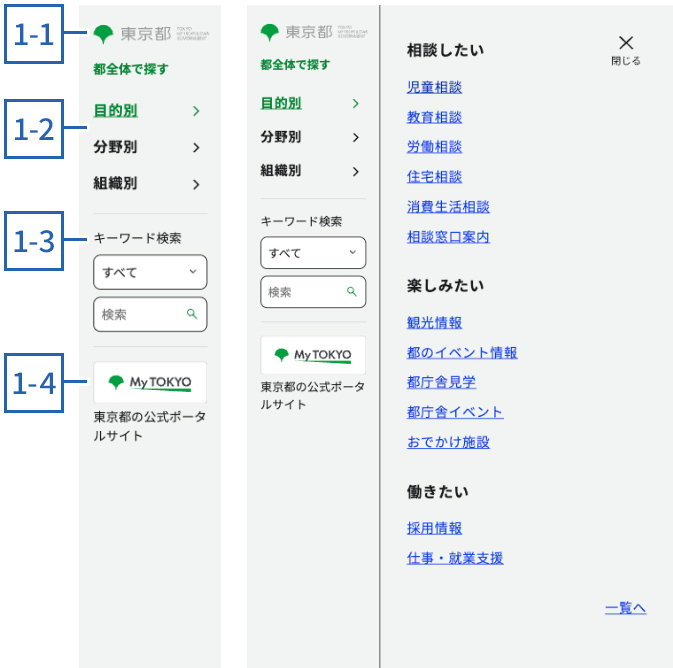Open the 都庁舎見学 link
Image resolution: width=673 pixels, height=668 pixels.
[441, 382]
